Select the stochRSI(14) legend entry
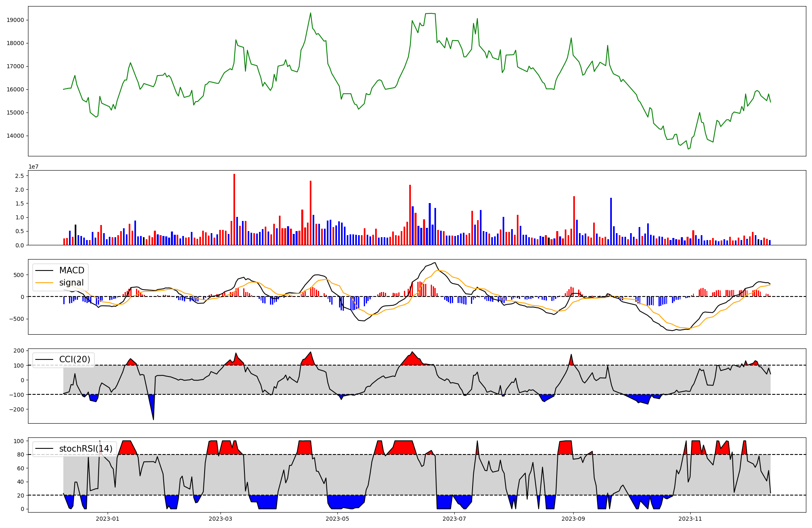Screen dimensions: 812x528 86,449
